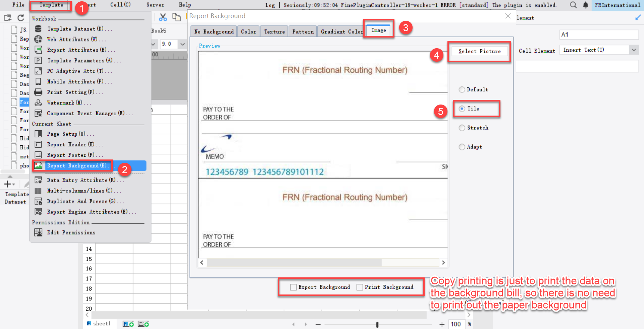This screenshot has height=329, width=644.
Task: Enable the Export Background checkbox
Action: point(293,287)
